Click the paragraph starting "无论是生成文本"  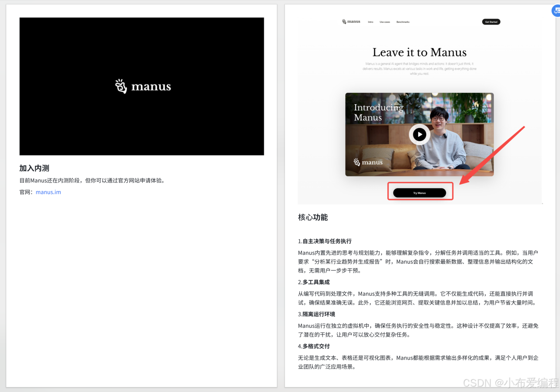(x=418, y=362)
